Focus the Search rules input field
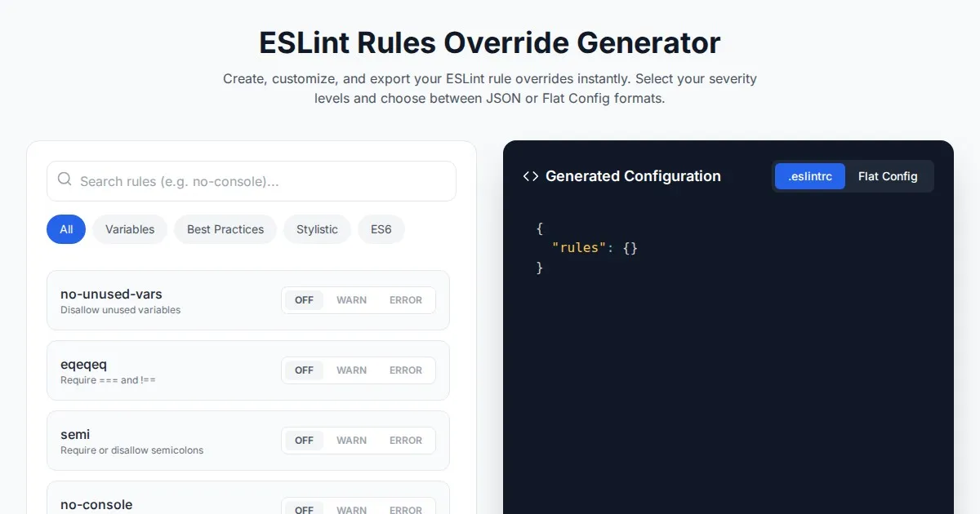 point(261,181)
